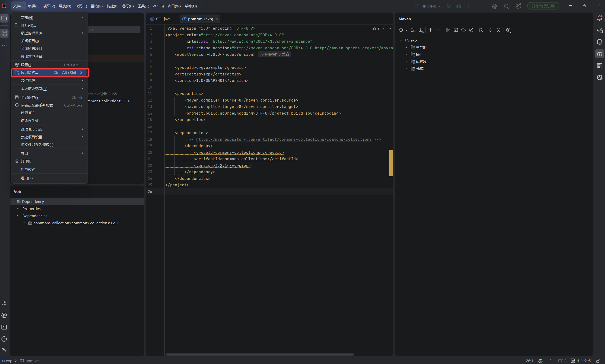This screenshot has width=605, height=364.
Task: Collapse all Maven tree nodes icon
Action: pos(498,30)
